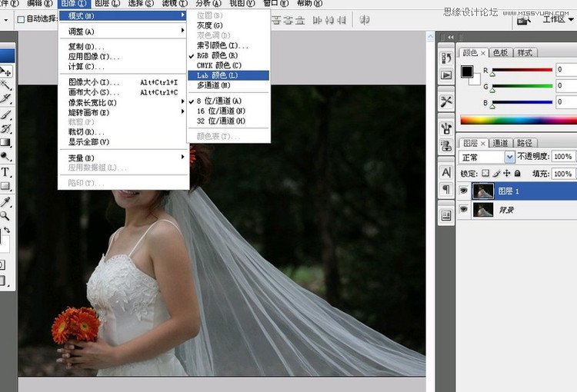Select the Magic Wand tool

click(x=5, y=85)
